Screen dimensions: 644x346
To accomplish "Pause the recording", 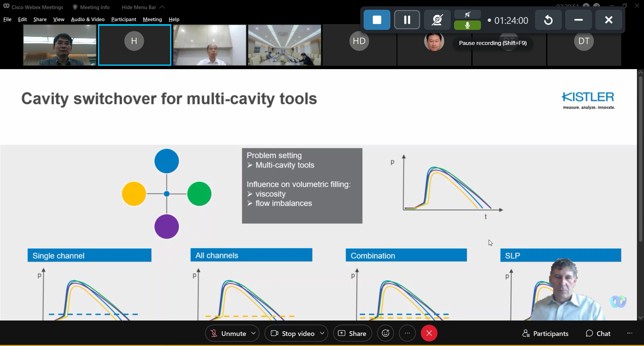I will click(x=407, y=20).
